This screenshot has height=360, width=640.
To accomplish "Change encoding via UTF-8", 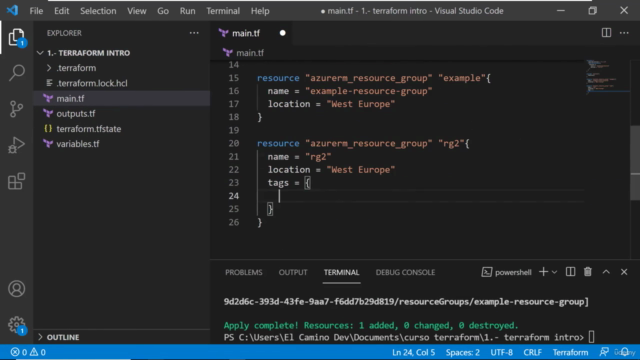I will pyautogui.click(x=502, y=352).
